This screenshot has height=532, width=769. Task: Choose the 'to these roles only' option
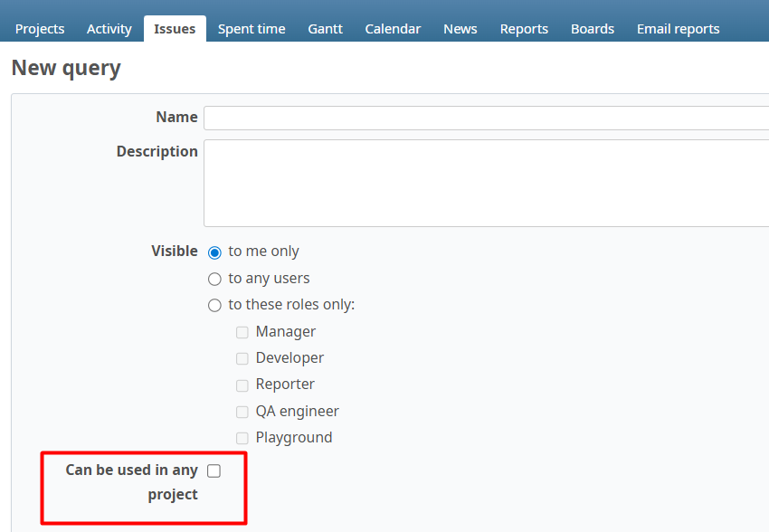(x=214, y=305)
